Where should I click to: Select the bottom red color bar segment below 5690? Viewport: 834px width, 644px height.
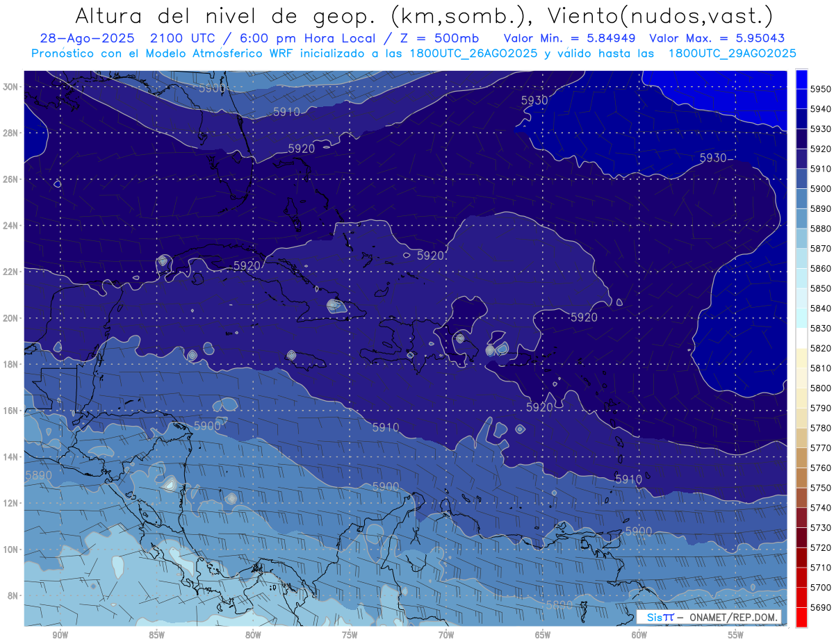click(x=801, y=617)
